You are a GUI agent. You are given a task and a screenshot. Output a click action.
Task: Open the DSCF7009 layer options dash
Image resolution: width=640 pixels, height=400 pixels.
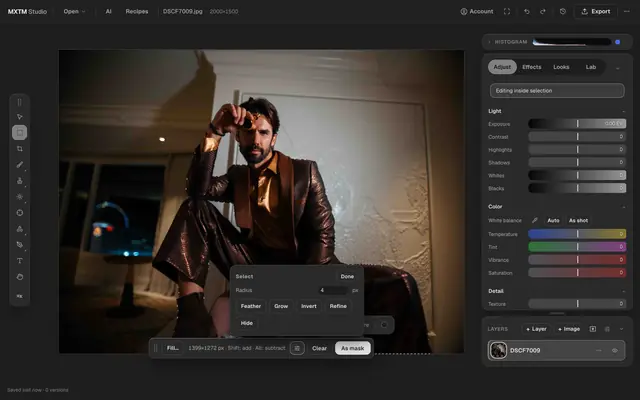click(599, 351)
